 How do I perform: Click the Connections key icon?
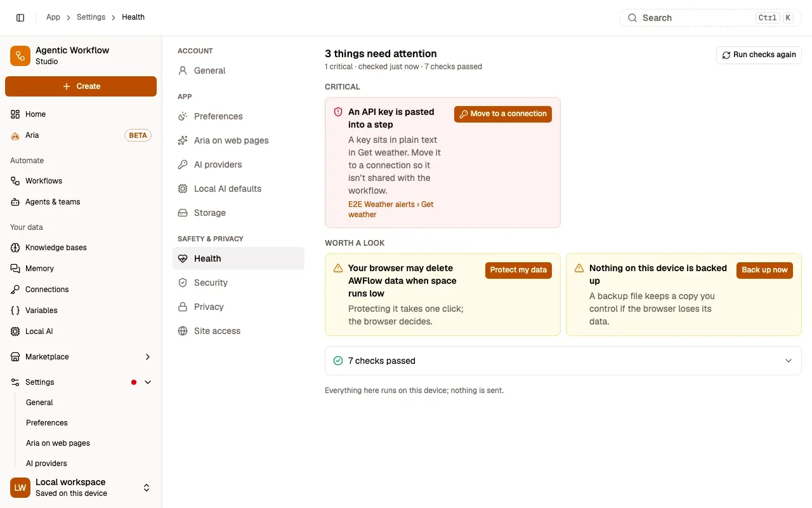pyautogui.click(x=15, y=290)
